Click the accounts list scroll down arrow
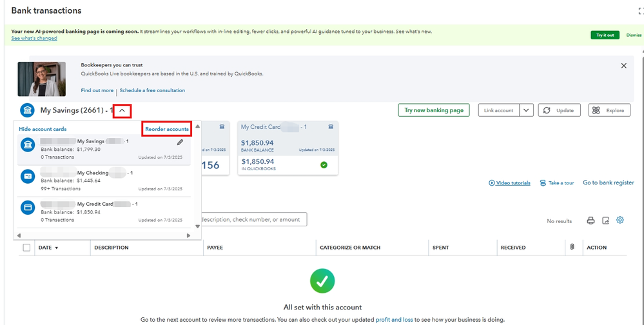This screenshot has width=644, height=325. coord(197,226)
